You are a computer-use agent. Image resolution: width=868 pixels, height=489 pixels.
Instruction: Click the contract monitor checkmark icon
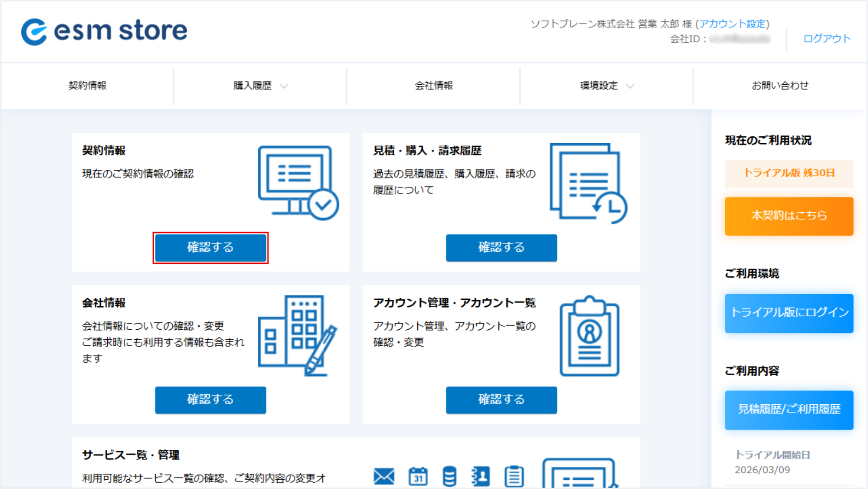[298, 183]
